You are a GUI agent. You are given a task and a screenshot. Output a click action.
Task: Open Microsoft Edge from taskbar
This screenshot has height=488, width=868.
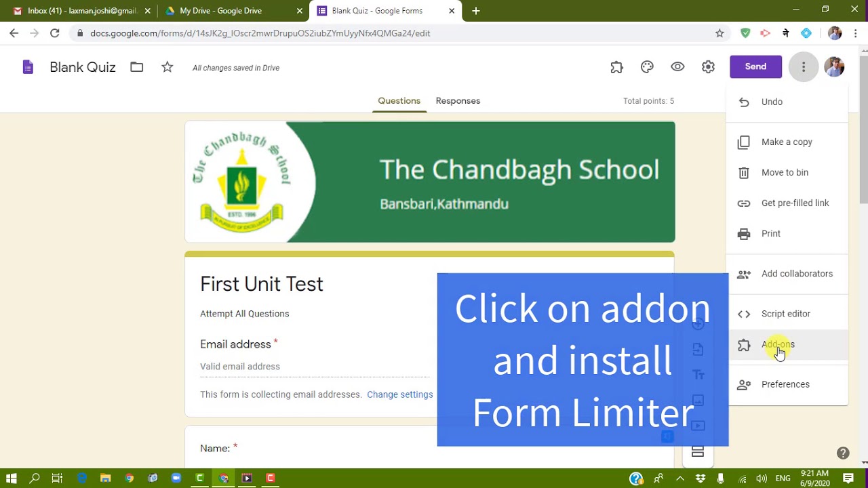coord(82,478)
